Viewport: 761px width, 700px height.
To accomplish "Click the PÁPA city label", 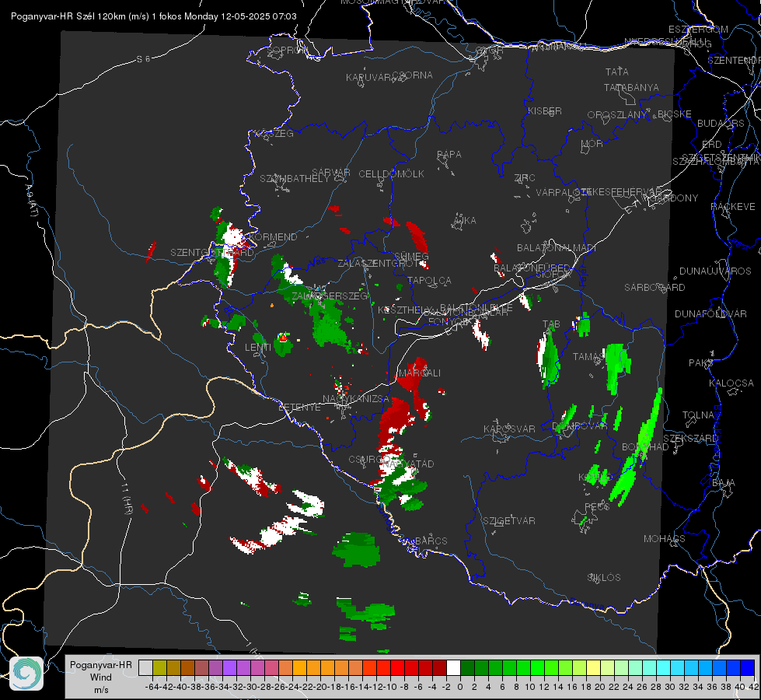I will (449, 154).
